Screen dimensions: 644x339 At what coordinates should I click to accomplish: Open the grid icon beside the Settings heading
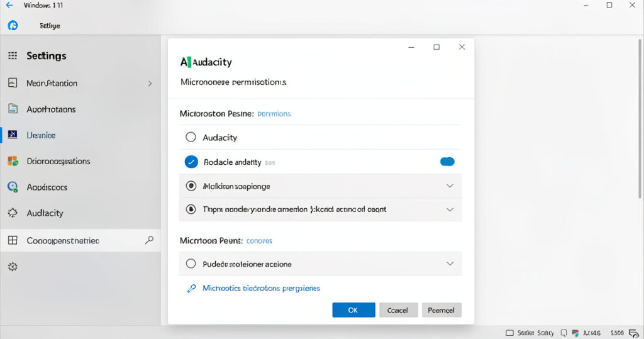[13, 56]
